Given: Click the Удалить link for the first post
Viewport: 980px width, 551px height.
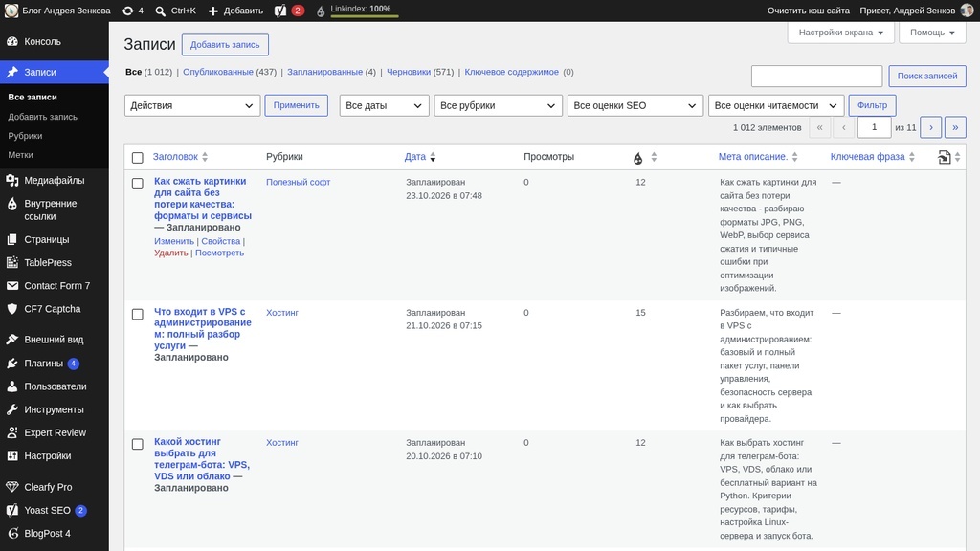Looking at the screenshot, I should point(171,253).
